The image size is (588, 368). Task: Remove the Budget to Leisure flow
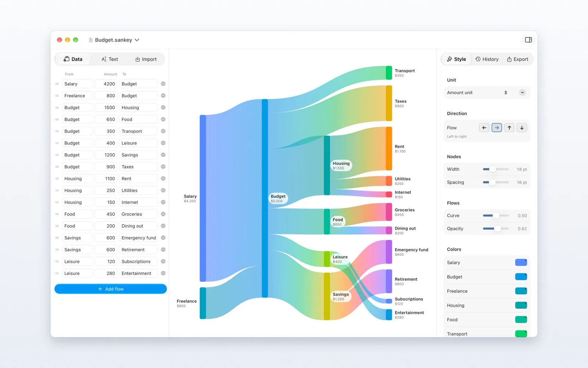[163, 143]
